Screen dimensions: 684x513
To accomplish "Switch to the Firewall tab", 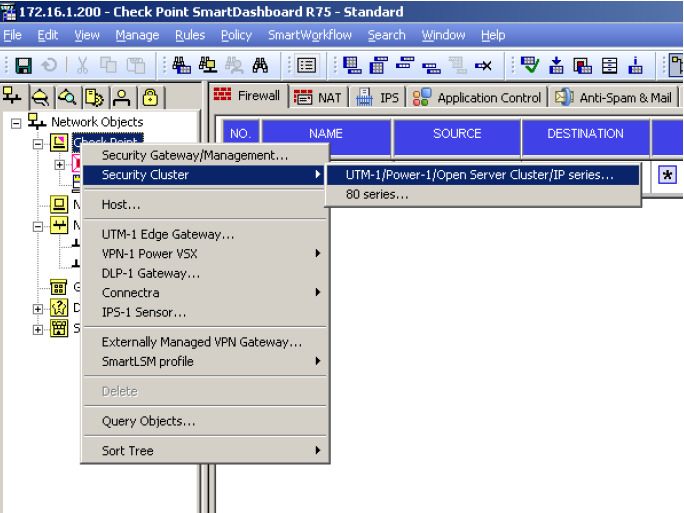I will click(247, 95).
